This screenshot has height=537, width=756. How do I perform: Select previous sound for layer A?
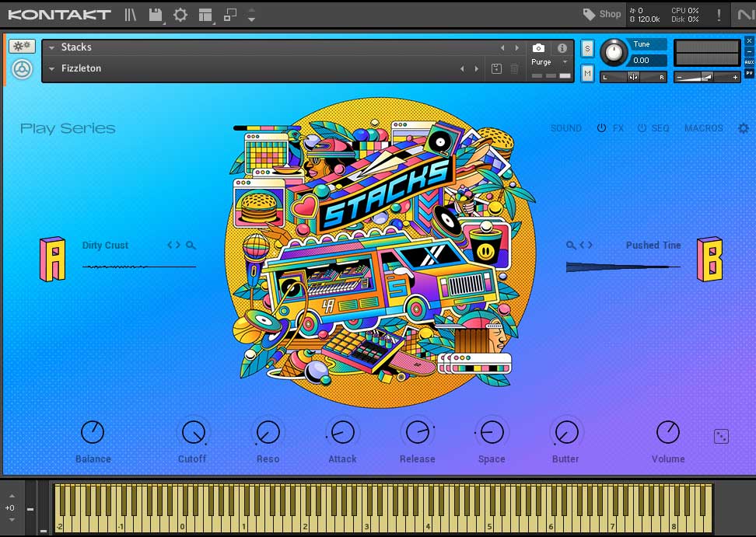[x=170, y=245]
